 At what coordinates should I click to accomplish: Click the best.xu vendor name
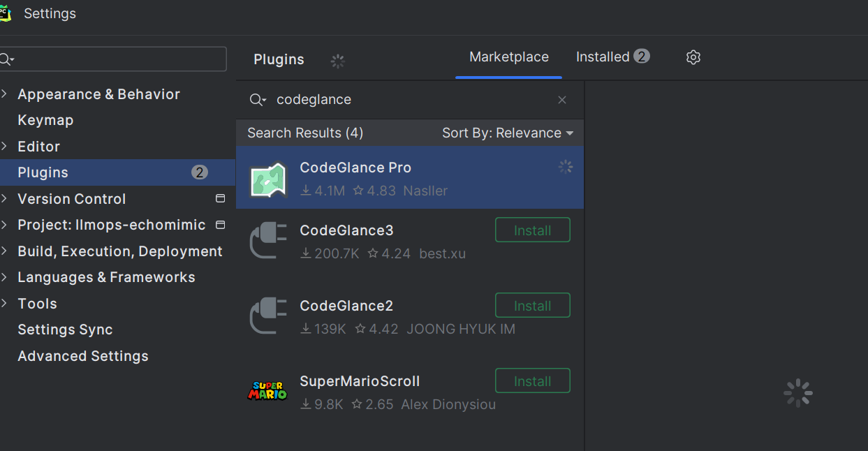442,253
